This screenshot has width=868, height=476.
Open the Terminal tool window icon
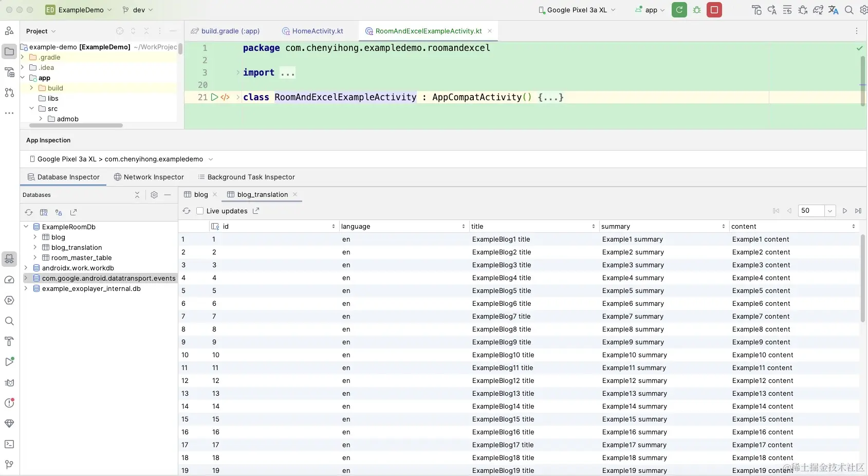9,444
